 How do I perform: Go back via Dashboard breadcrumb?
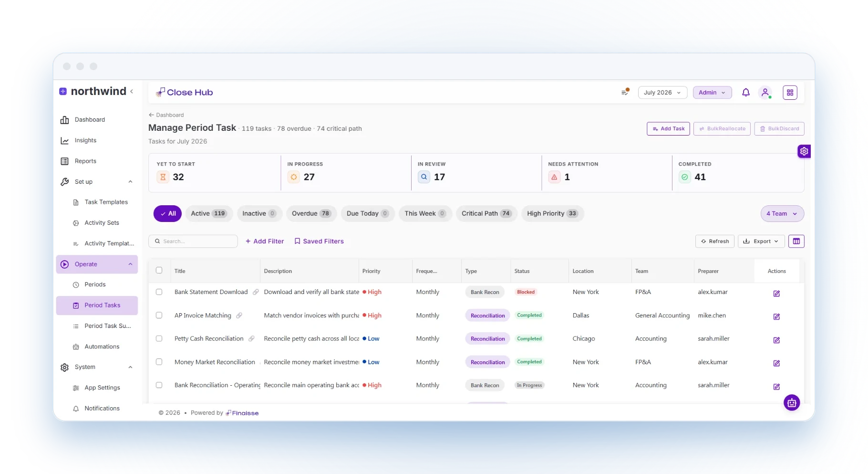(x=166, y=115)
